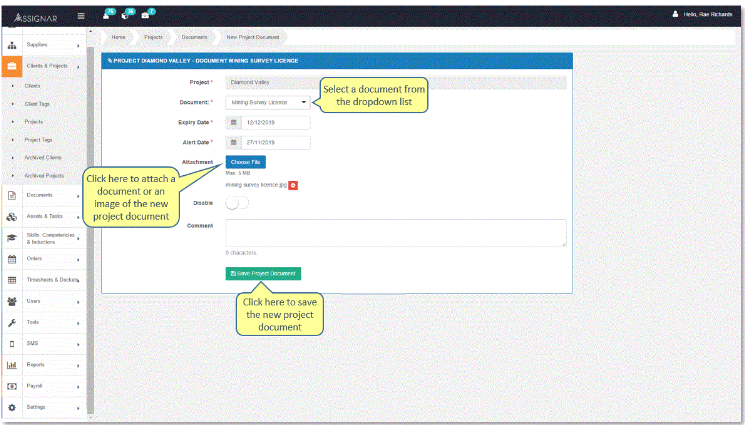Click the Reports chart icon in sidebar
Screen dimensions: 745x425
coord(11,365)
